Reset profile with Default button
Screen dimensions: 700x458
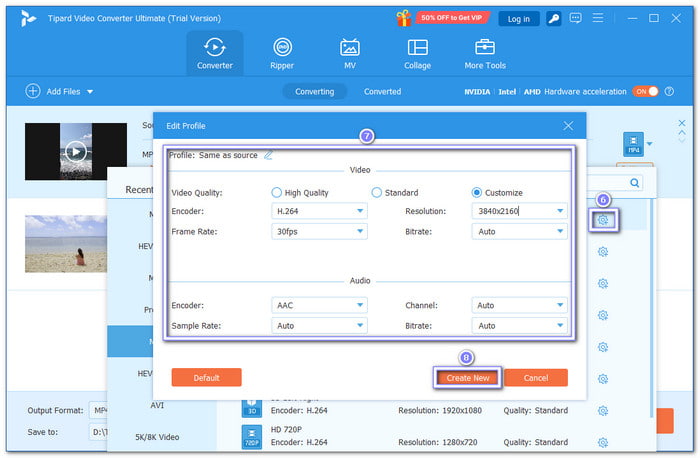tap(206, 377)
